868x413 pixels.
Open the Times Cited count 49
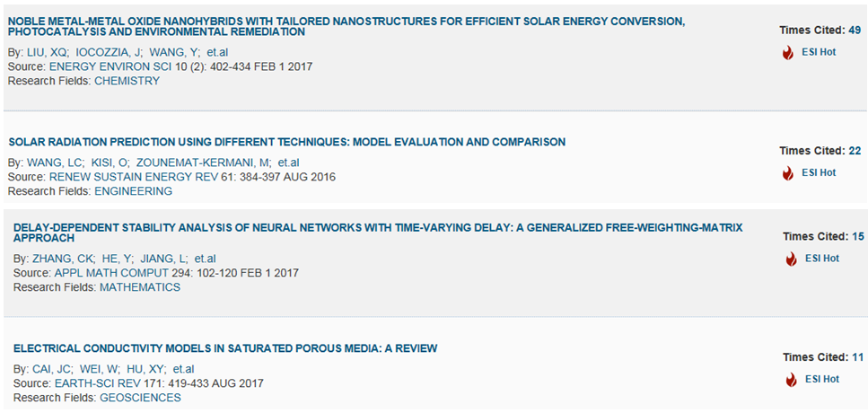click(855, 31)
